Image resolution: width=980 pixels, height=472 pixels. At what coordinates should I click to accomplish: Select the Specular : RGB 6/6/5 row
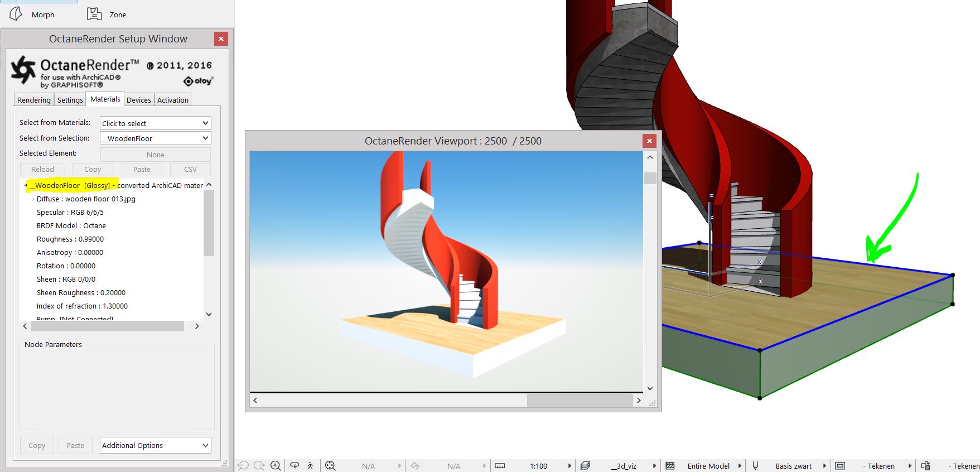[70, 212]
